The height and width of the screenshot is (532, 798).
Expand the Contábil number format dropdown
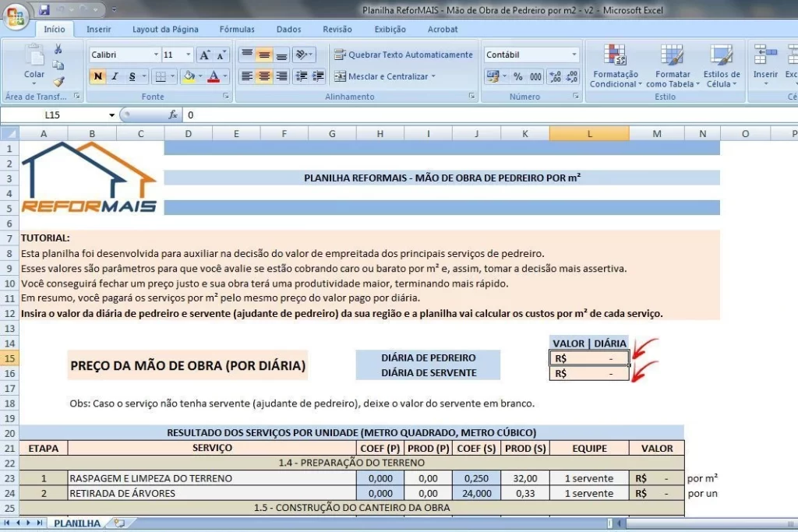coord(574,55)
